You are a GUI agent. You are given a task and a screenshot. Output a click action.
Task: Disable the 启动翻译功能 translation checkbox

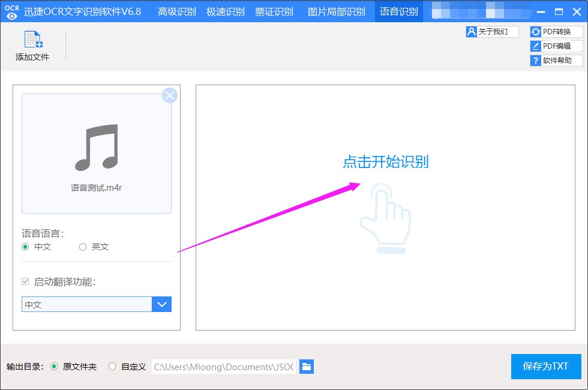tap(25, 281)
